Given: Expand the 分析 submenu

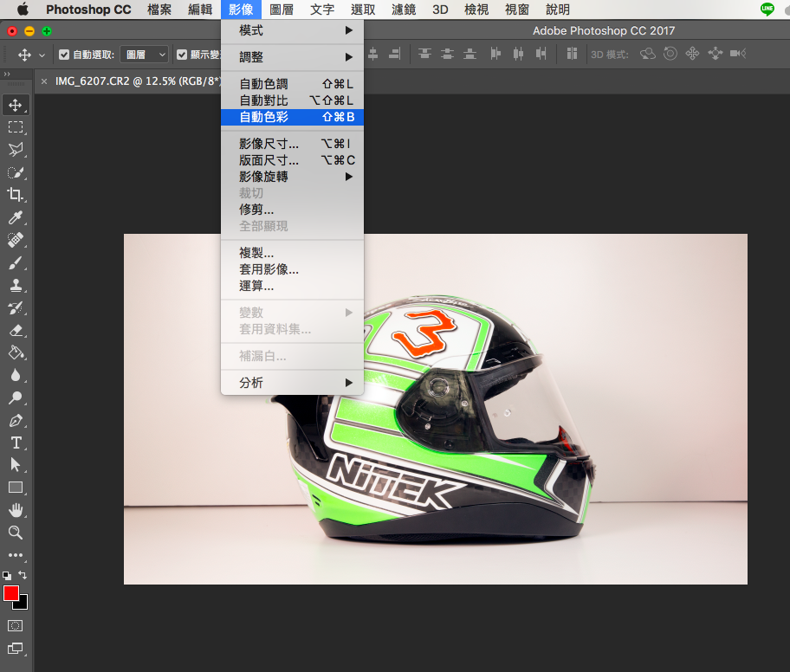Looking at the screenshot, I should [292, 383].
